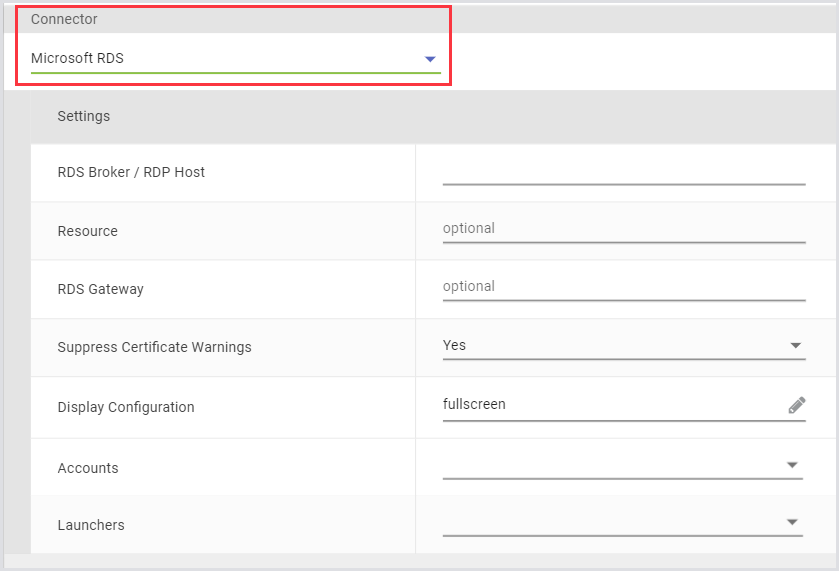Focus the RDS Broker / RDP Host field

tap(623, 172)
